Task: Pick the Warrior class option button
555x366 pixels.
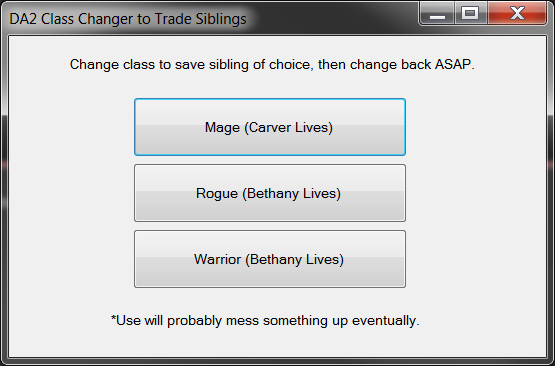Action: click(x=270, y=259)
